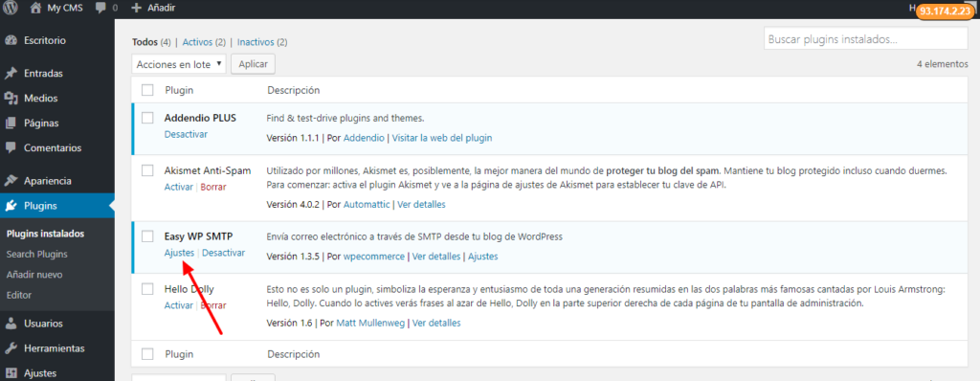Screen dimensions: 980x381
Task: Click the plus Añadir icon
Action: point(137,9)
